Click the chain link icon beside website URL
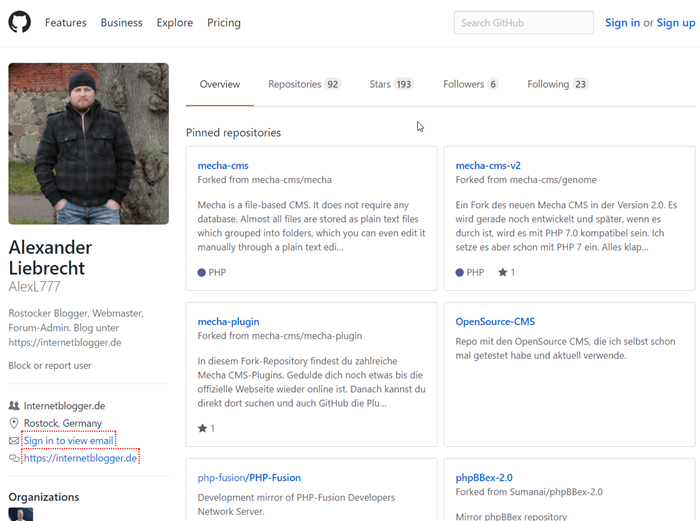This screenshot has width=700, height=521. pos(14,458)
